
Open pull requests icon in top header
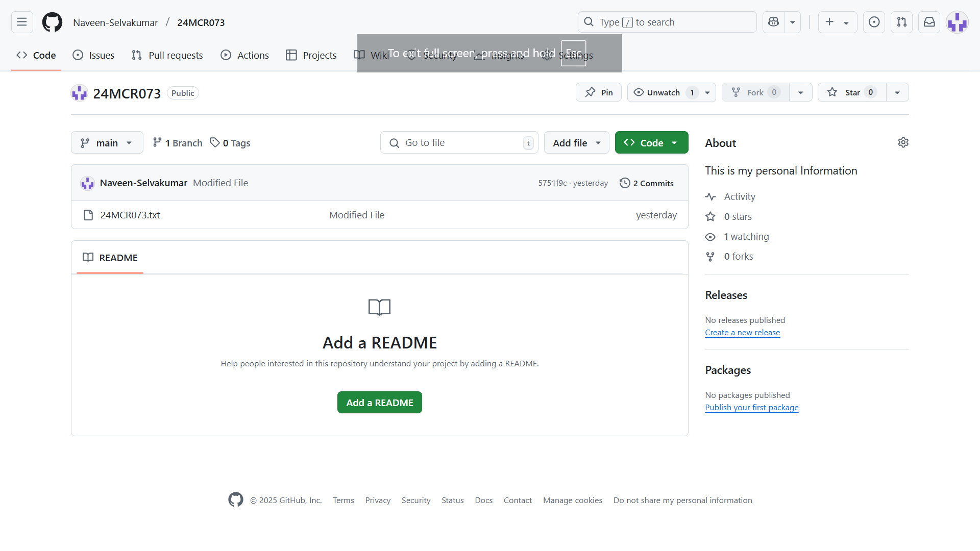(902, 22)
